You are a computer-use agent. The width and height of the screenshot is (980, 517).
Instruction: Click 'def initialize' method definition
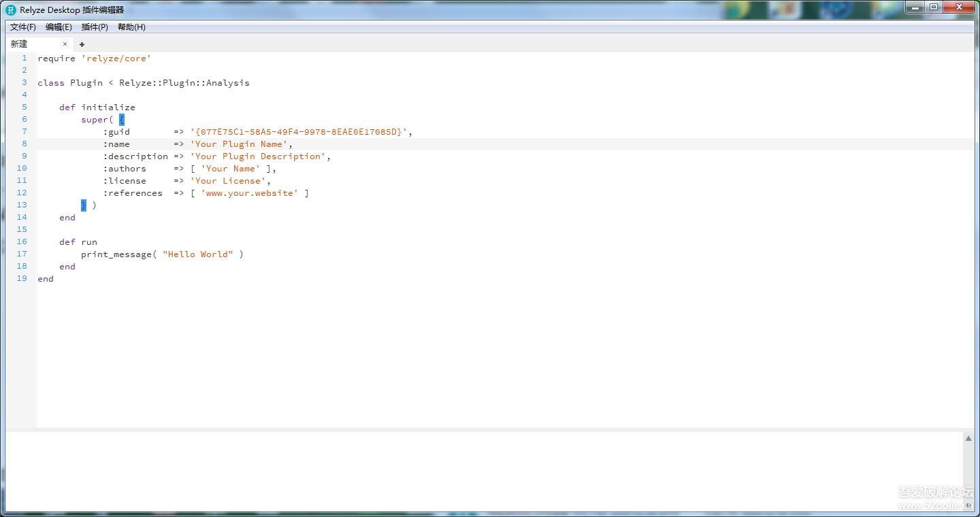(x=97, y=107)
